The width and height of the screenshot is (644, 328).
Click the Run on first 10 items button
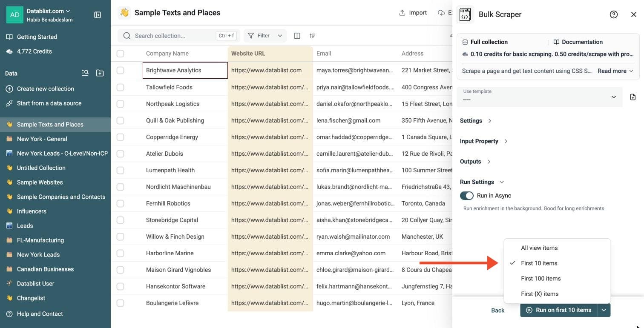click(x=559, y=310)
